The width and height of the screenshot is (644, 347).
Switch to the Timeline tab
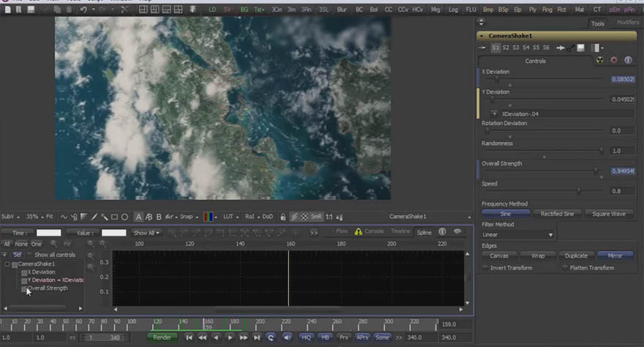400,231
